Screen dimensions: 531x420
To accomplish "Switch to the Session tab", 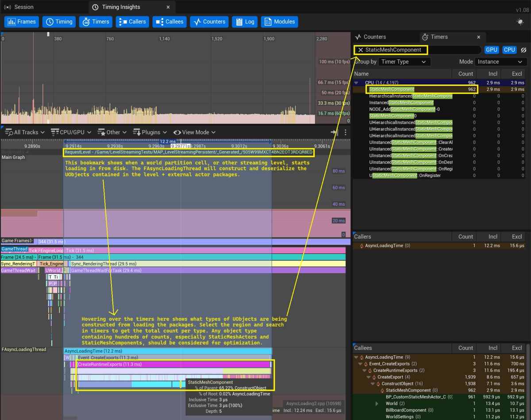I will coord(19,7).
